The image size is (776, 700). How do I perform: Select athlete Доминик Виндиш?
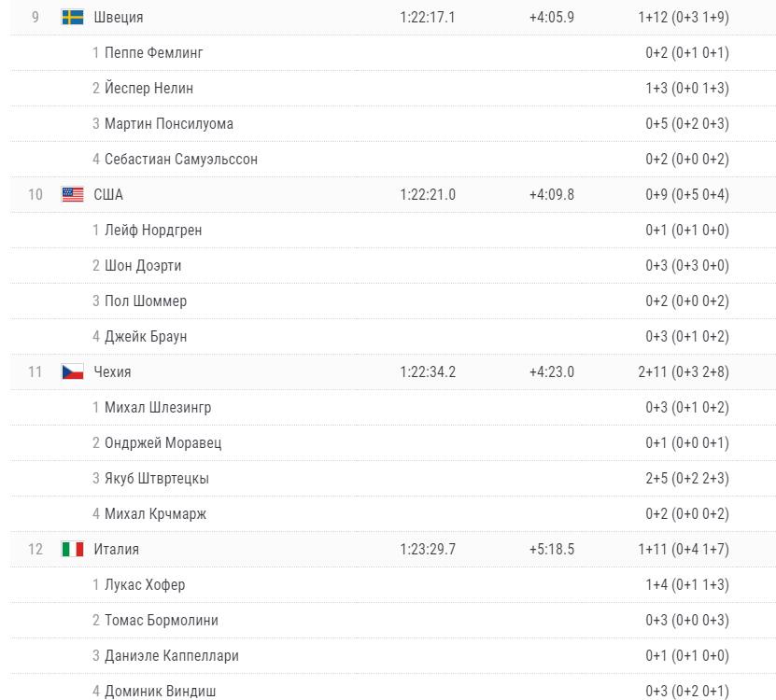160,691
